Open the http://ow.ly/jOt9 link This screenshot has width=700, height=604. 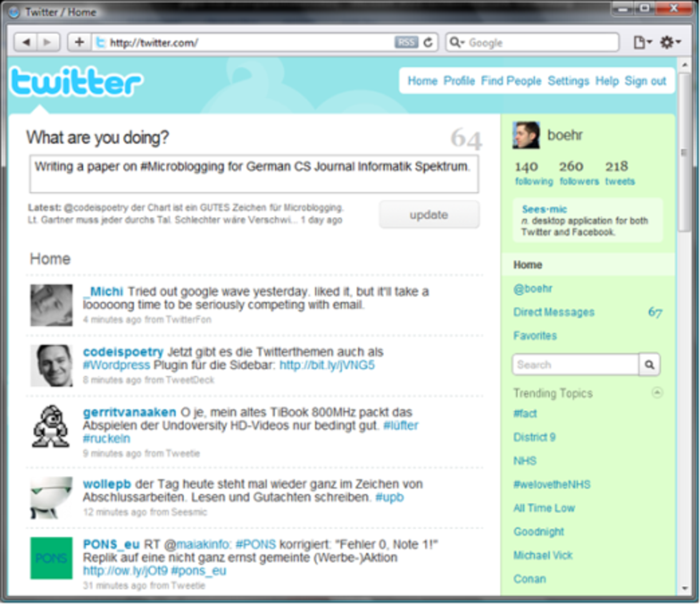(125, 571)
